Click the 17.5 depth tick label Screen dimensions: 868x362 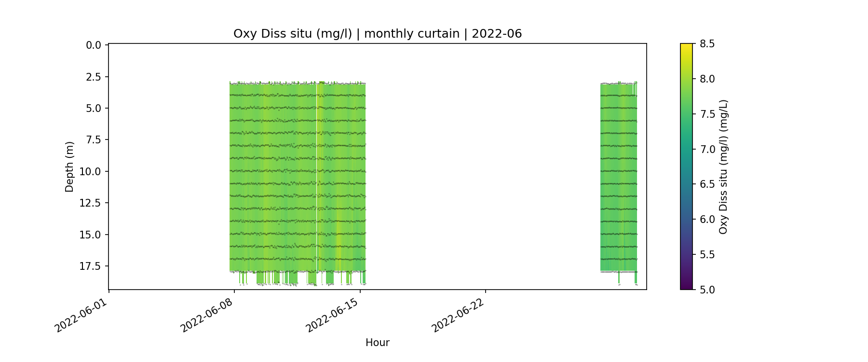[91, 266]
